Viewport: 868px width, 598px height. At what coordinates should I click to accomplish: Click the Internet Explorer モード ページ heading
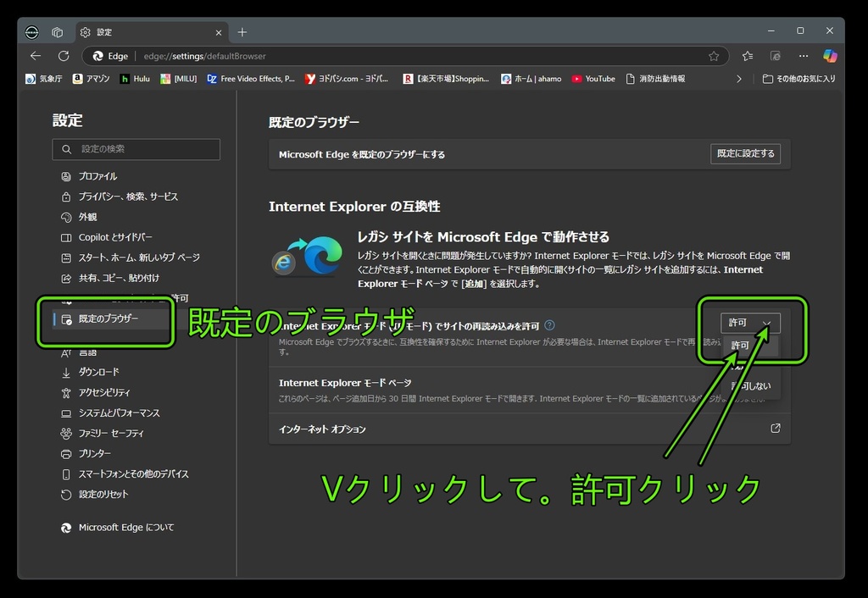[345, 383]
